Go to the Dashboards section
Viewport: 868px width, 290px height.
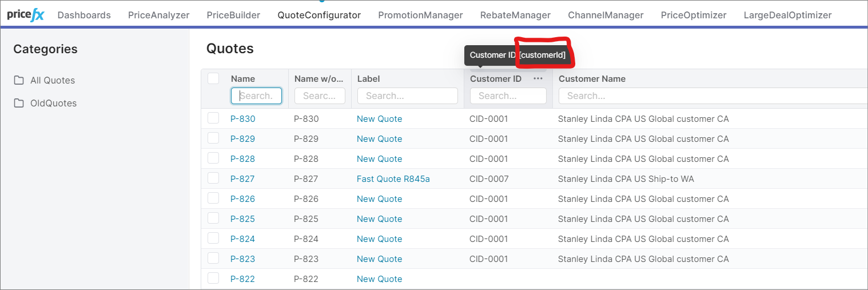pos(84,15)
